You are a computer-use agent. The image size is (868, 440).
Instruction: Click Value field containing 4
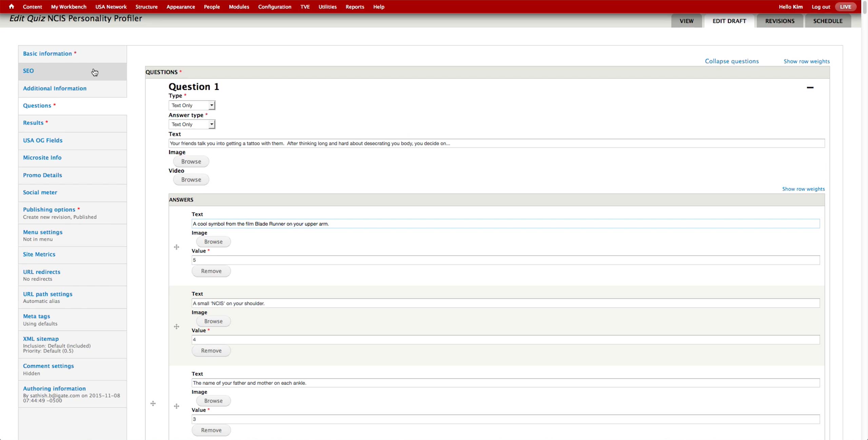pyautogui.click(x=505, y=340)
